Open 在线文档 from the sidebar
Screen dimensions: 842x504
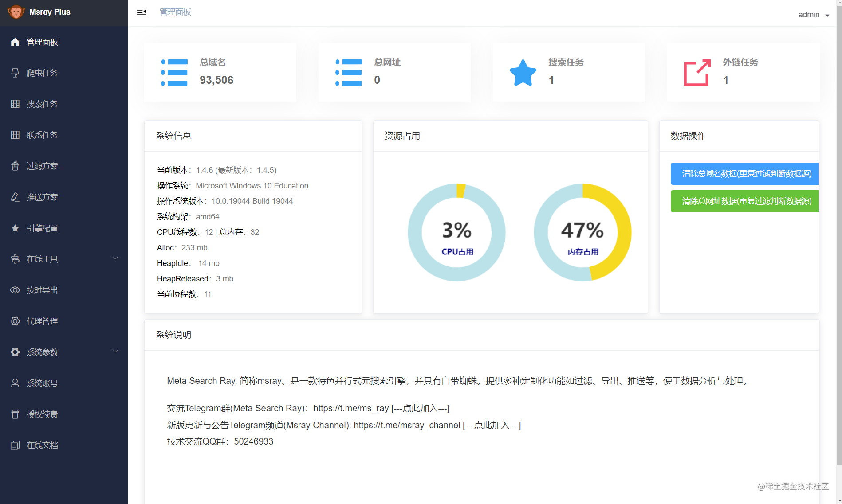coord(64,445)
